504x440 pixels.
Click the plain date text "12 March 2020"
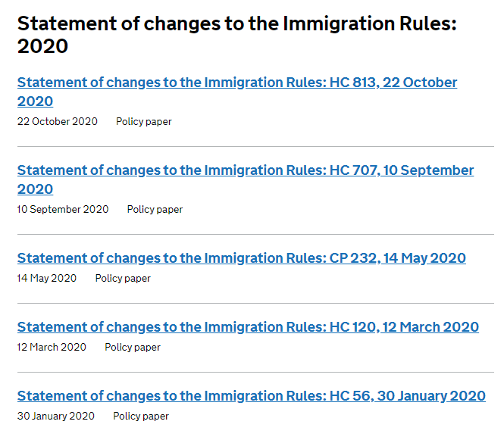pyautogui.click(x=52, y=347)
